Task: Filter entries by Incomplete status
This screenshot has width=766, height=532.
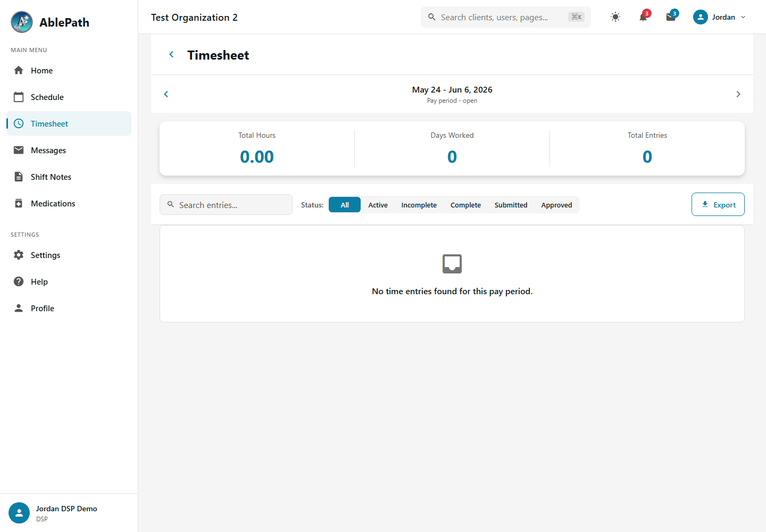Action: click(419, 205)
